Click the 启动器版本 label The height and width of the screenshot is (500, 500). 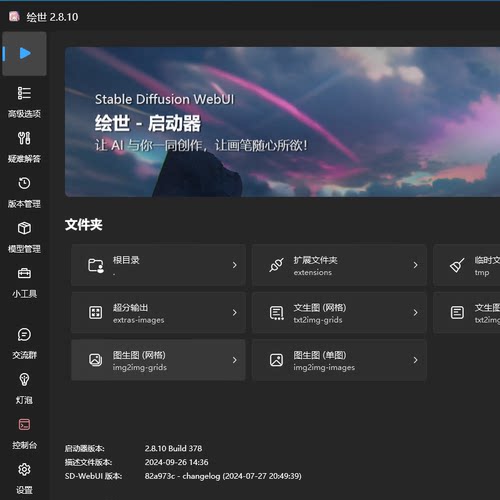[x=85, y=449]
